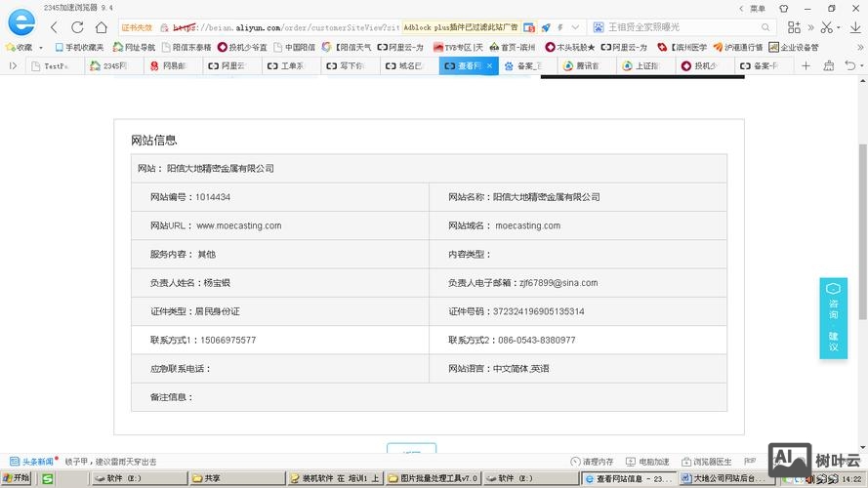
Task: Open a new tab with plus button
Action: click(x=806, y=66)
